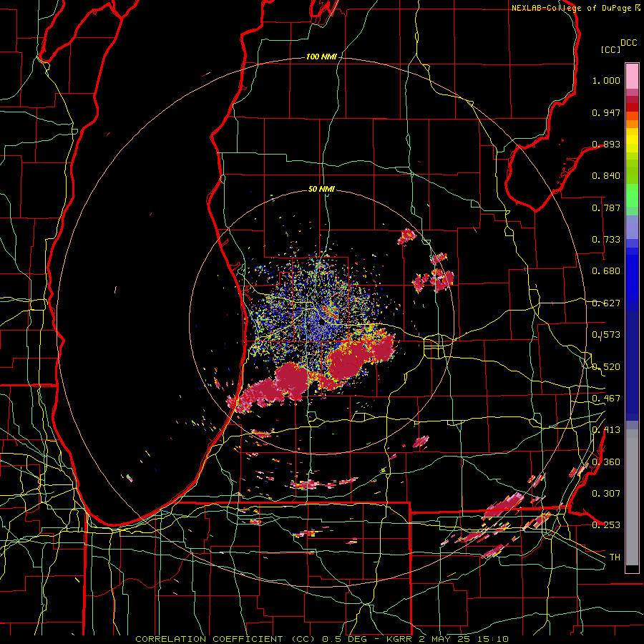The height and width of the screenshot is (644, 644).
Task: Click the bright green segment of the color bar
Action: (632, 195)
